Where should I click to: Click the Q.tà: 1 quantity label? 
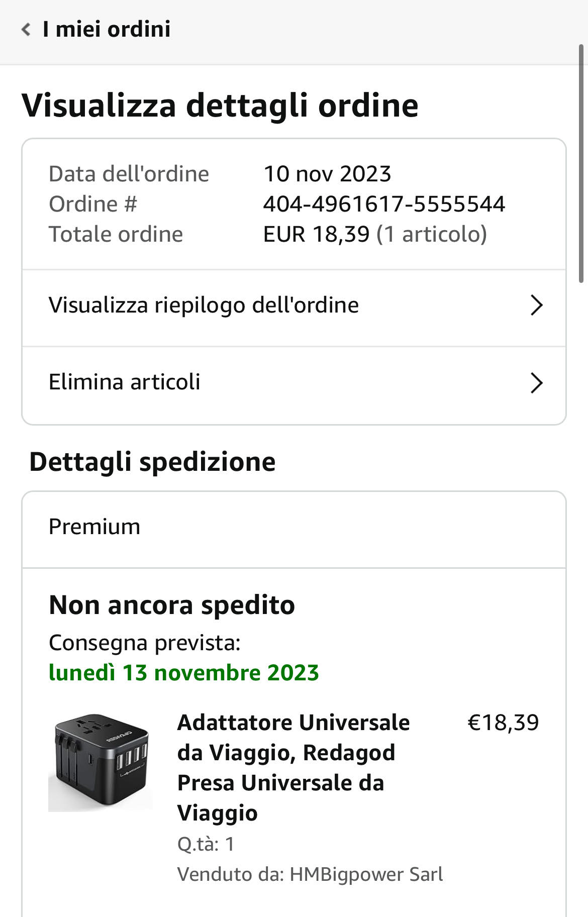206,844
